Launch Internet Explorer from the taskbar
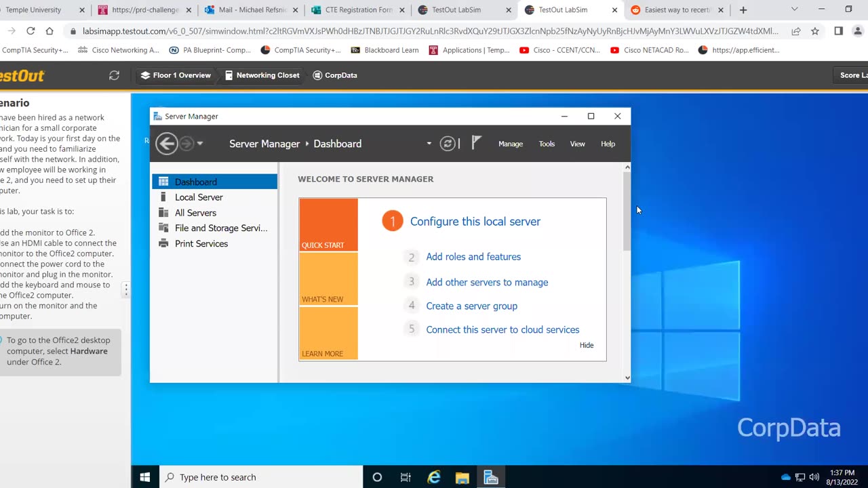Image resolution: width=868 pixels, height=488 pixels. pyautogui.click(x=434, y=477)
